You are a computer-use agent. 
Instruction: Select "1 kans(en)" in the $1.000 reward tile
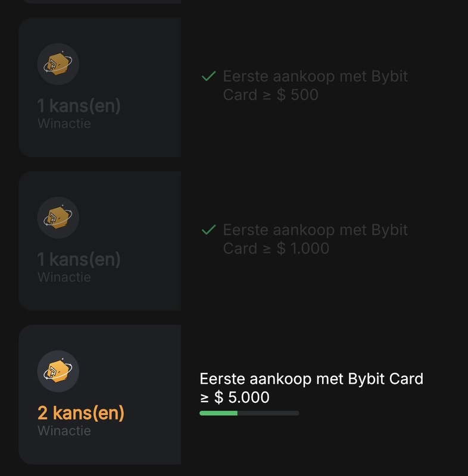pyautogui.click(x=79, y=259)
